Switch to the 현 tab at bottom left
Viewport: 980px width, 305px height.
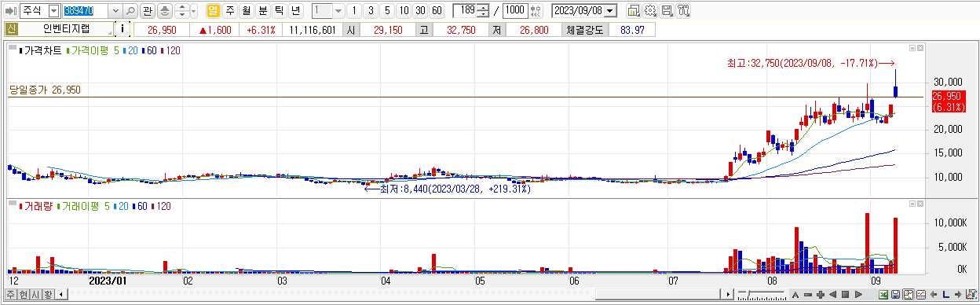pyautogui.click(x=23, y=295)
